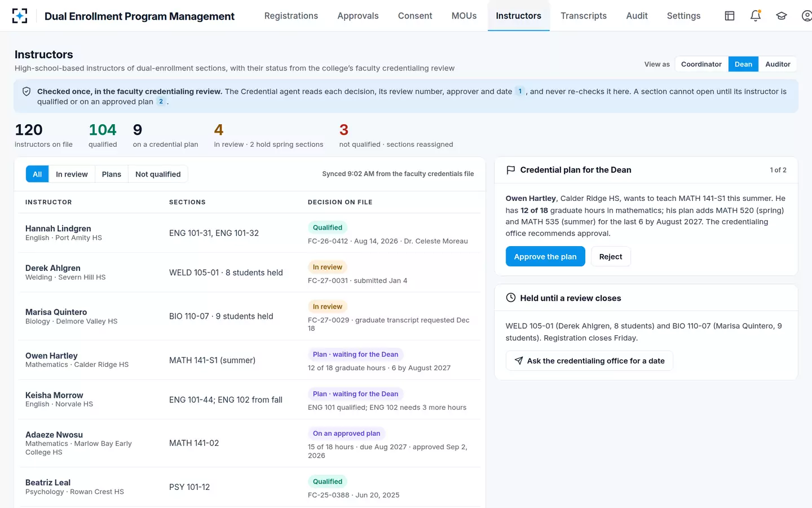Click the shield check icon in banner
This screenshot has height=508, width=812.
click(27, 91)
